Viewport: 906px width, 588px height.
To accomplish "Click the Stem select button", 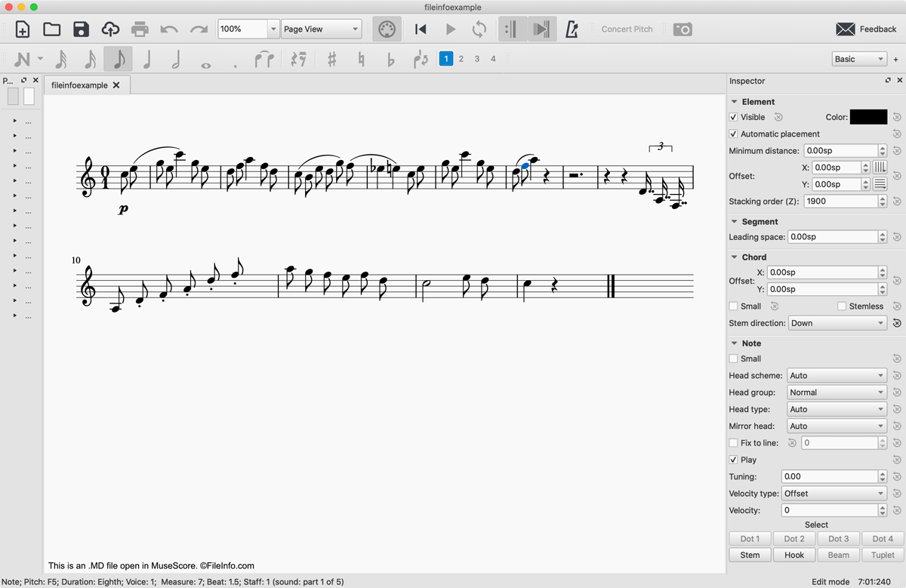I will pyautogui.click(x=750, y=555).
